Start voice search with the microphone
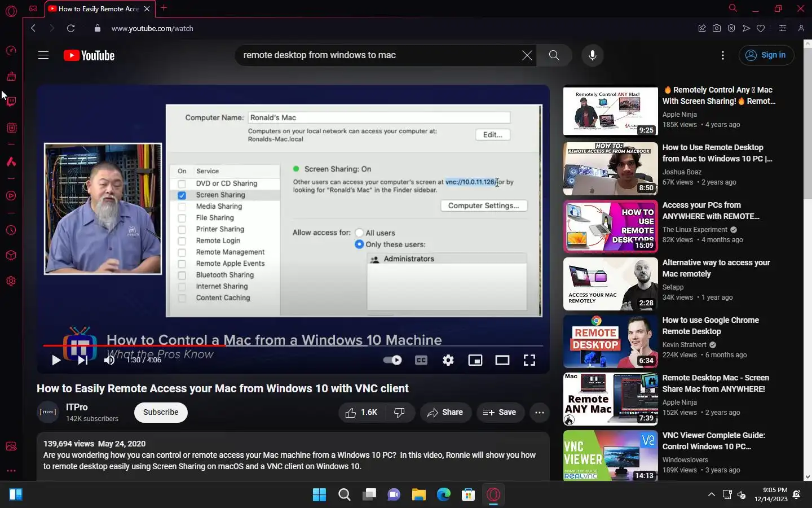 click(593, 55)
